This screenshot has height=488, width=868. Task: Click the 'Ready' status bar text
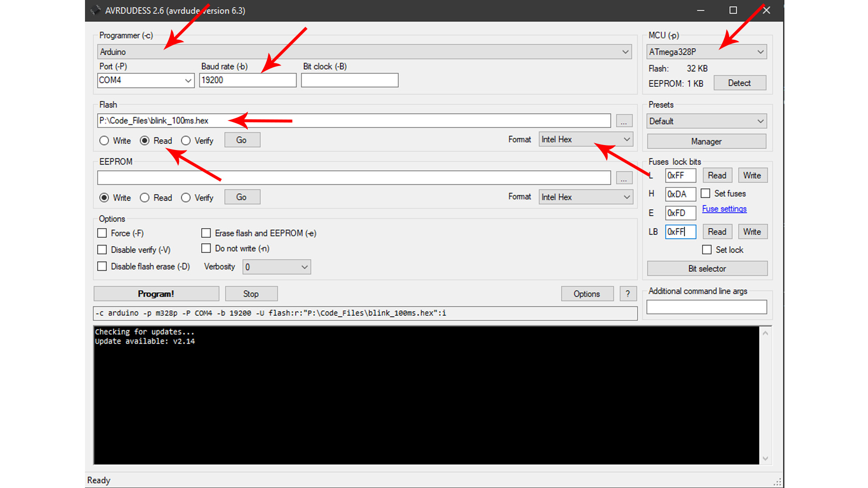[99, 480]
